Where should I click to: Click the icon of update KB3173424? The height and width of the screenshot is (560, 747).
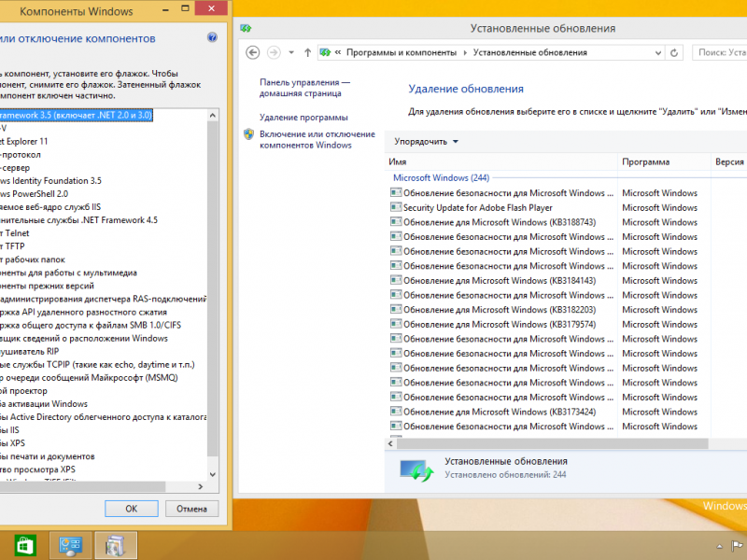point(395,412)
